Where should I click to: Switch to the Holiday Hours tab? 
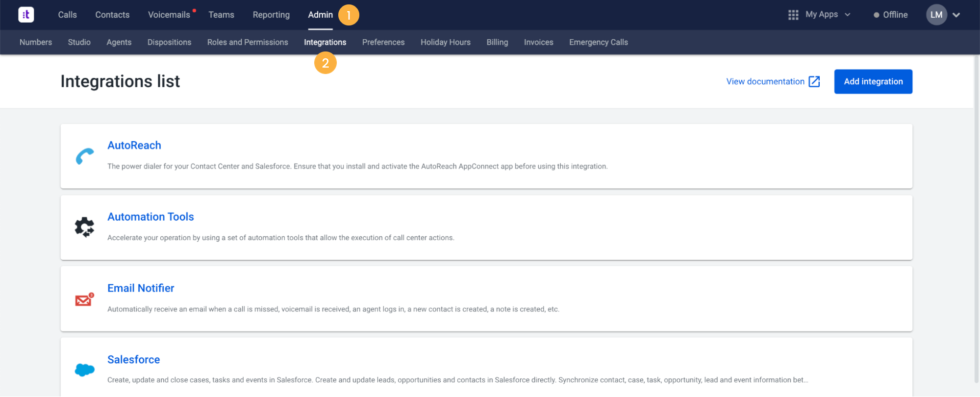click(x=445, y=42)
